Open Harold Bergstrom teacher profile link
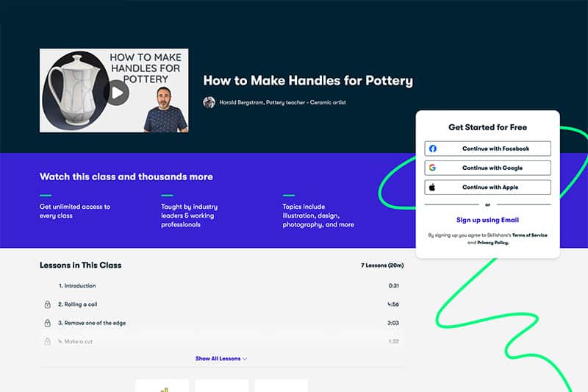 (282, 102)
